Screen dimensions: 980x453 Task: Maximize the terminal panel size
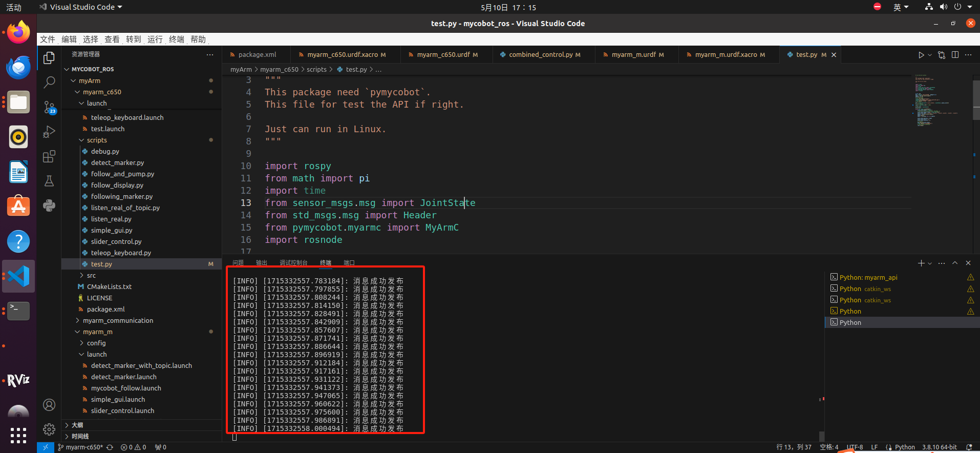point(955,263)
